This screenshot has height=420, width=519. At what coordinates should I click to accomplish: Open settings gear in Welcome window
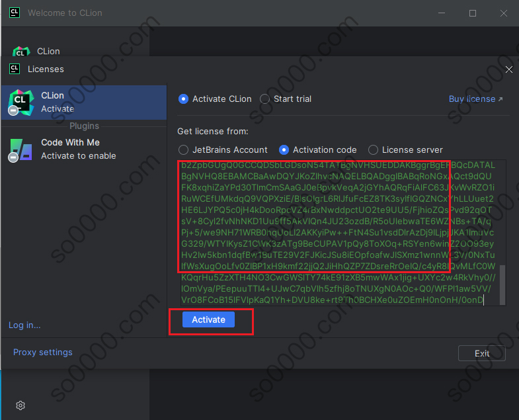[20, 405]
